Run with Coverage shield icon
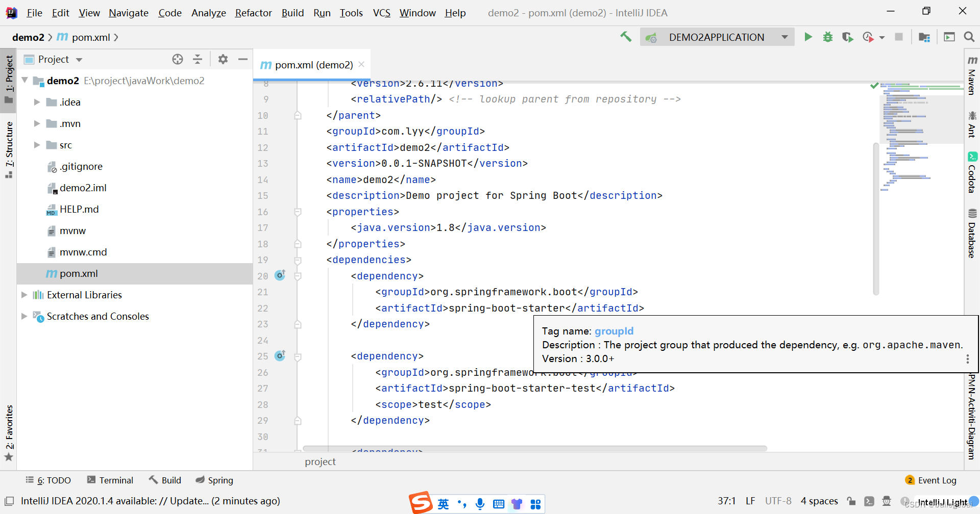 tap(847, 37)
